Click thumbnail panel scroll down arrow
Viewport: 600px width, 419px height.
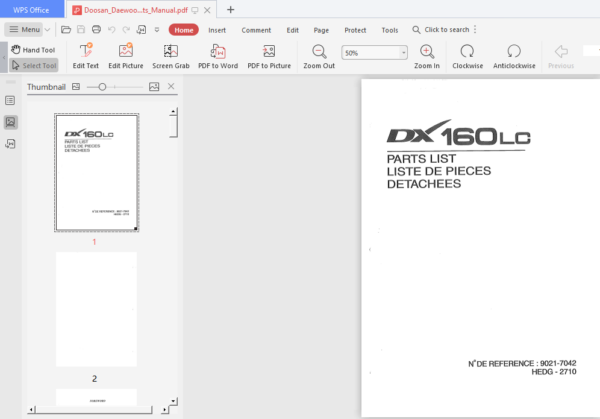173,401
